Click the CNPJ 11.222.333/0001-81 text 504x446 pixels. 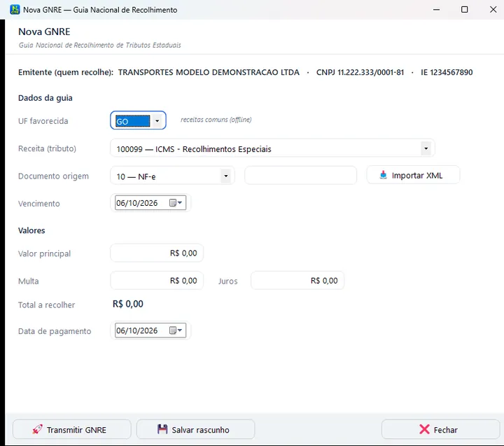[x=360, y=72]
